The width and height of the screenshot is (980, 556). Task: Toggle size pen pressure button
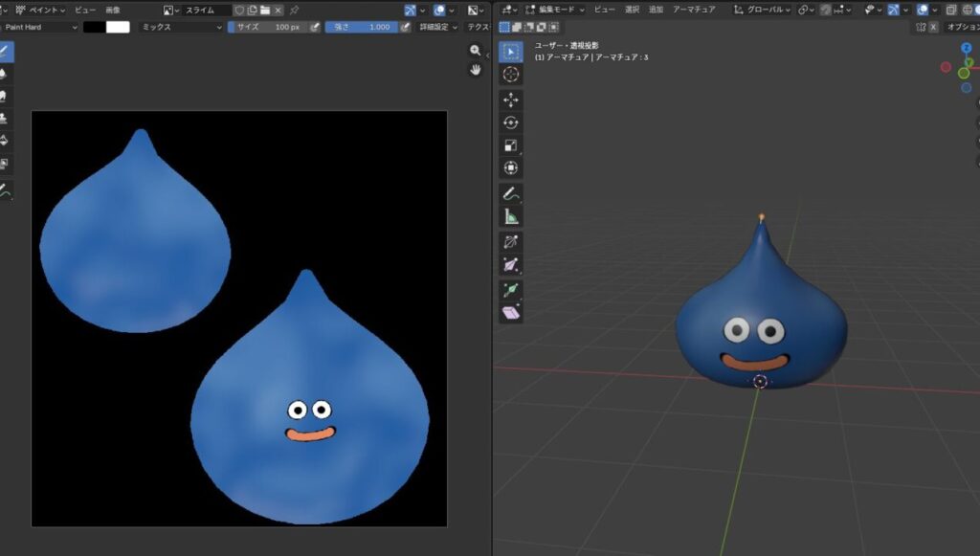coord(315,27)
